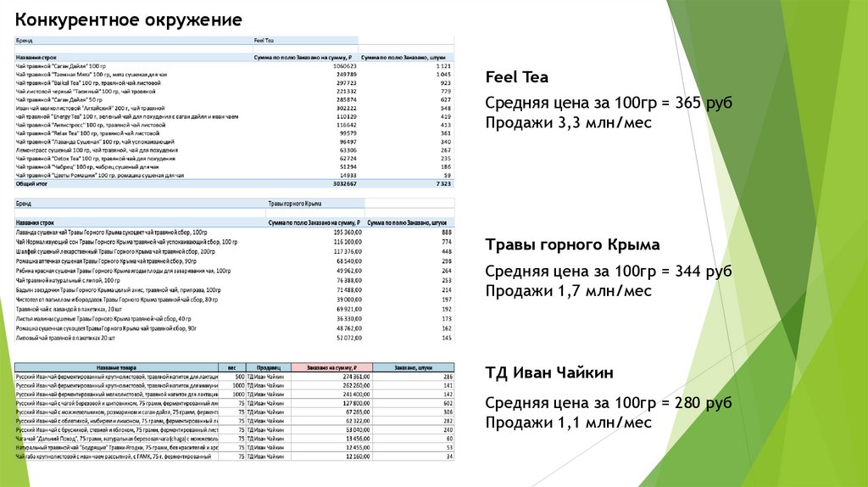The image size is (868, 487).
Task: Select the "Feel Tea" heading on the right
Action: 516,77
